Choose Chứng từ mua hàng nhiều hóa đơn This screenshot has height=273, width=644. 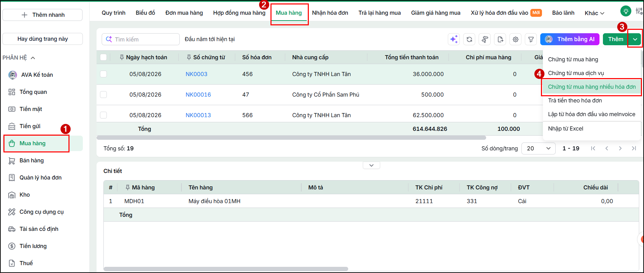(592, 87)
